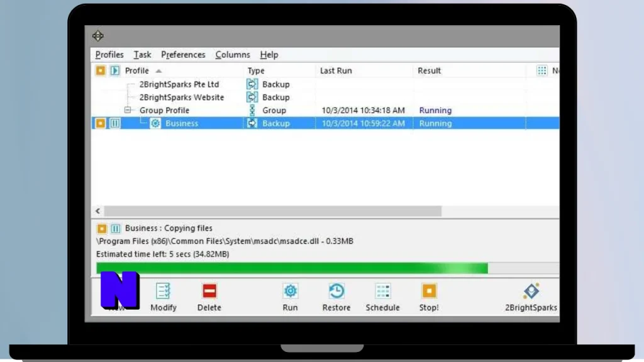Open the Profiles menu
The image size is (644, 362).
coord(109,55)
